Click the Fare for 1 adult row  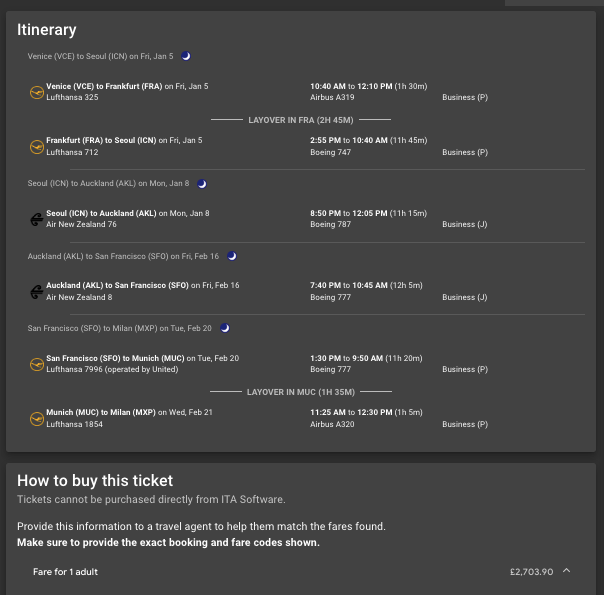click(x=301, y=572)
